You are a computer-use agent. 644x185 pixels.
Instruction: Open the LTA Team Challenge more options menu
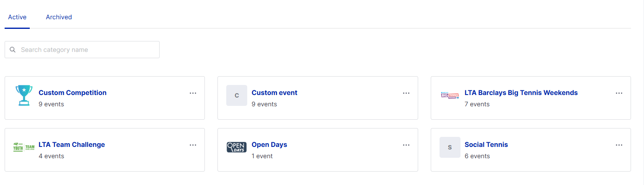click(193, 145)
